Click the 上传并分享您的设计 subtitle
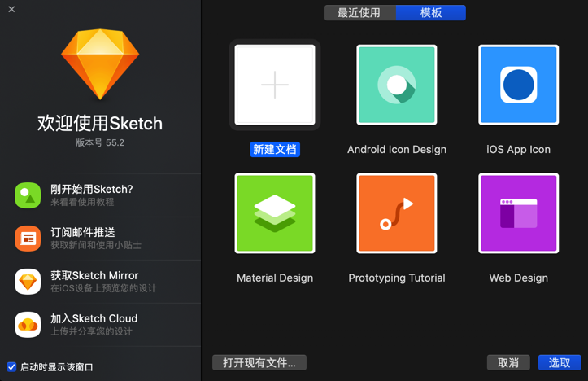The height and width of the screenshot is (381, 588). pyautogui.click(x=92, y=331)
